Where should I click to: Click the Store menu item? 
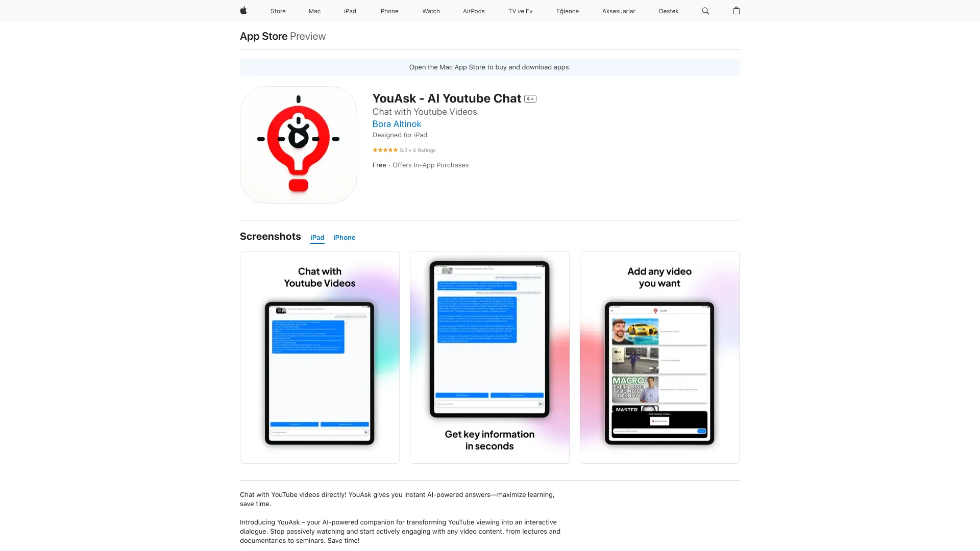point(277,11)
